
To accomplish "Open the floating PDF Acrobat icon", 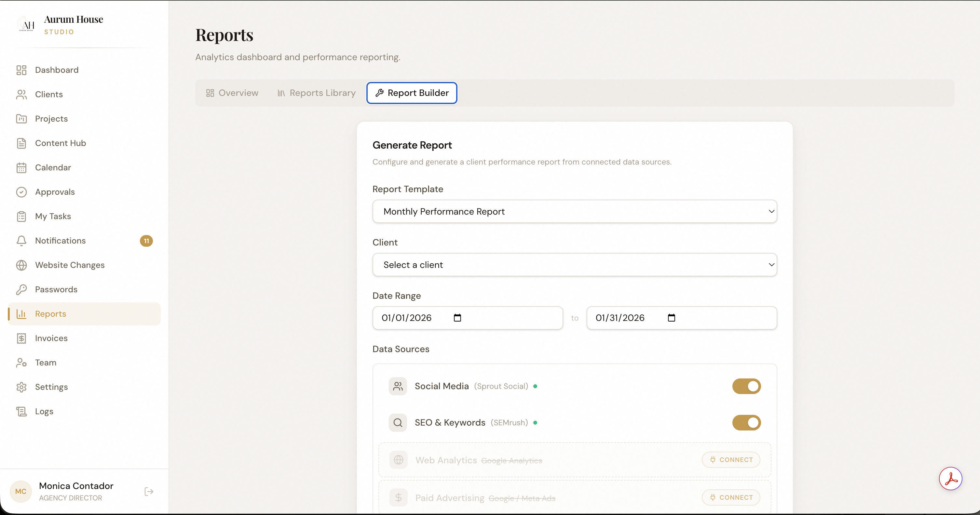I will [x=950, y=479].
